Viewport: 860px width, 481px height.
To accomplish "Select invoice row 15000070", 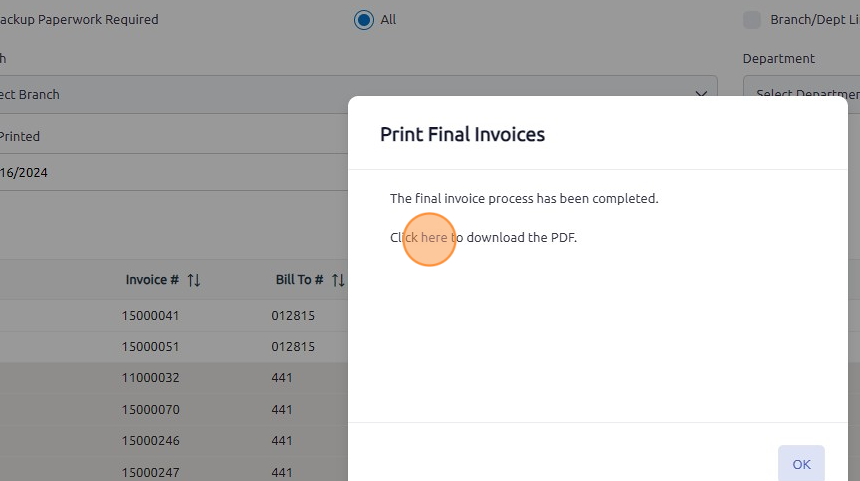I will (174, 410).
